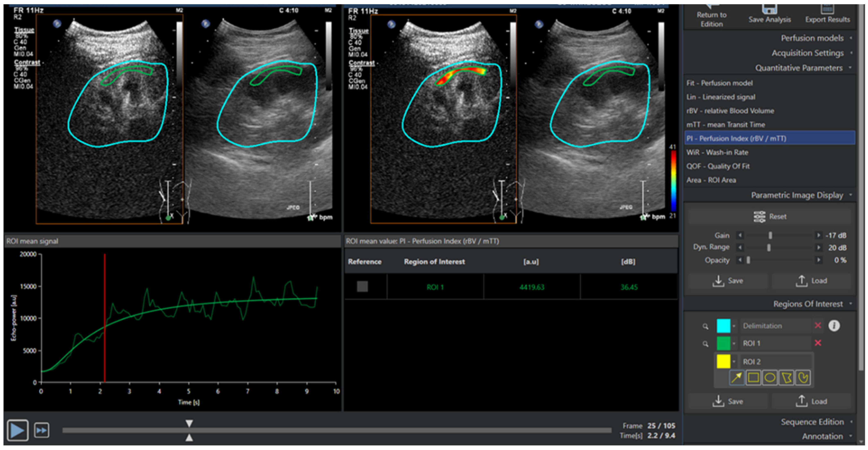868x450 pixels.
Task: Select the arrow pointer tool for ROI 2
Action: click(x=737, y=378)
